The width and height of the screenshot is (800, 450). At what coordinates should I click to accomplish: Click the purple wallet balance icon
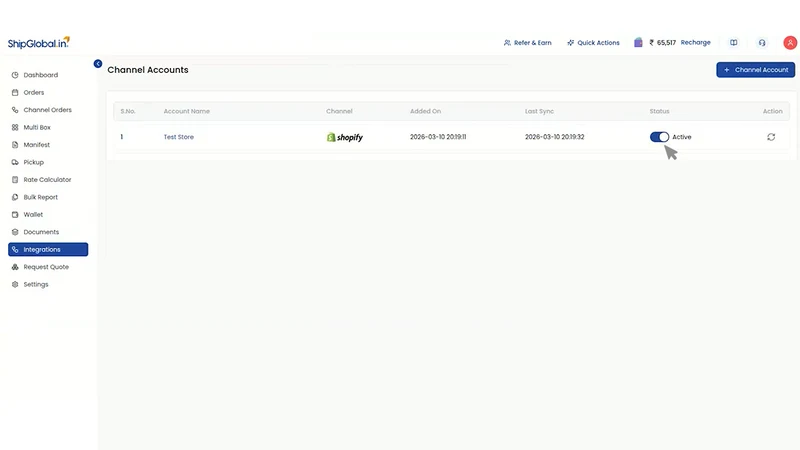point(638,42)
